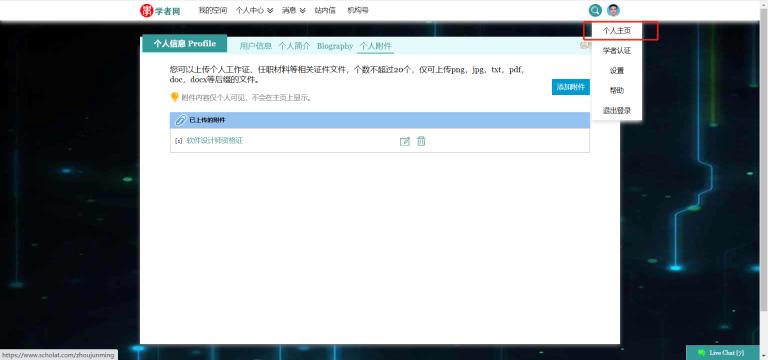Open 机构号 in navigation bar
The width and height of the screenshot is (768, 360).
(358, 10)
